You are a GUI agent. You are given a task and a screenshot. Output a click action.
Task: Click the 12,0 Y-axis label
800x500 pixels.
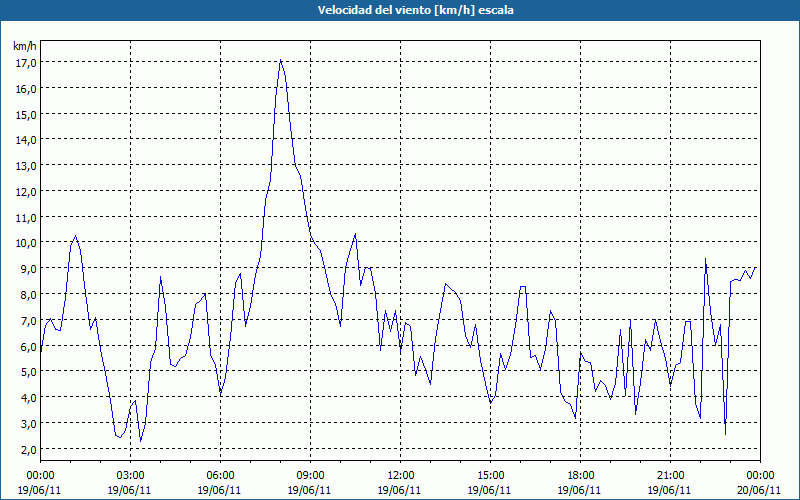click(25, 192)
